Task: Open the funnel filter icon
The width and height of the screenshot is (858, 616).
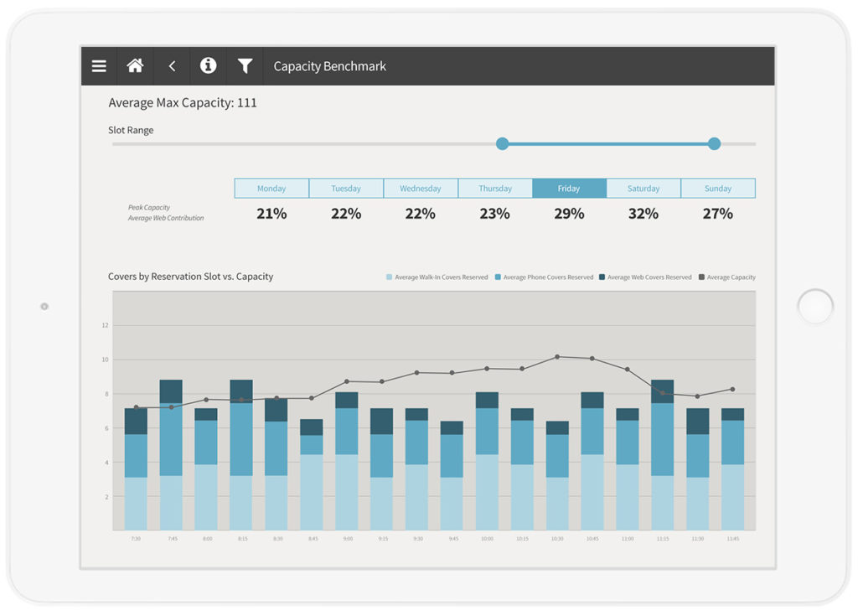Action: click(x=246, y=66)
